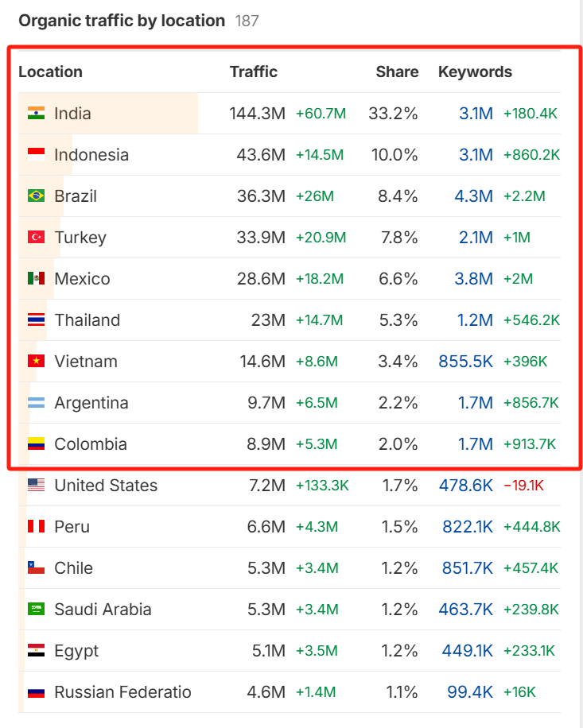This screenshot has width=583, height=728.
Task: Click the Chile flag icon
Action: [36, 568]
